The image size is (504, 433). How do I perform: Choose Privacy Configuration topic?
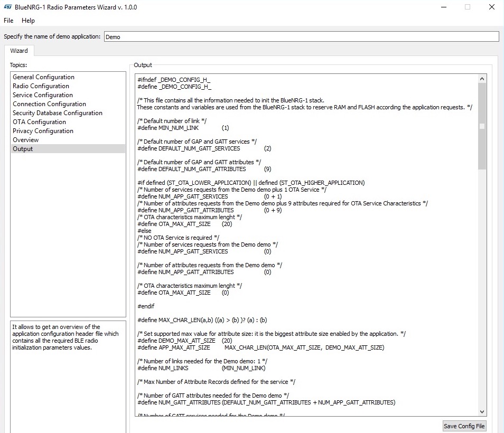click(x=43, y=131)
